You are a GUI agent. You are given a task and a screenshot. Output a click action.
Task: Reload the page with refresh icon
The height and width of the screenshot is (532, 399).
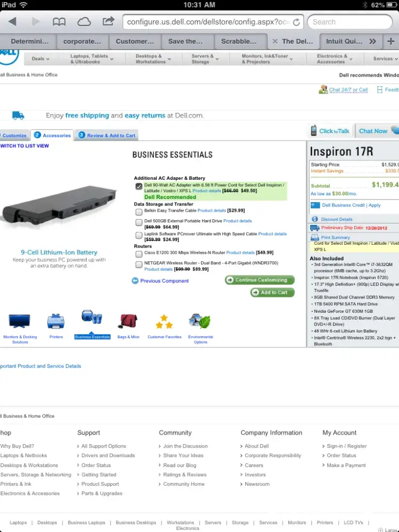point(296,22)
